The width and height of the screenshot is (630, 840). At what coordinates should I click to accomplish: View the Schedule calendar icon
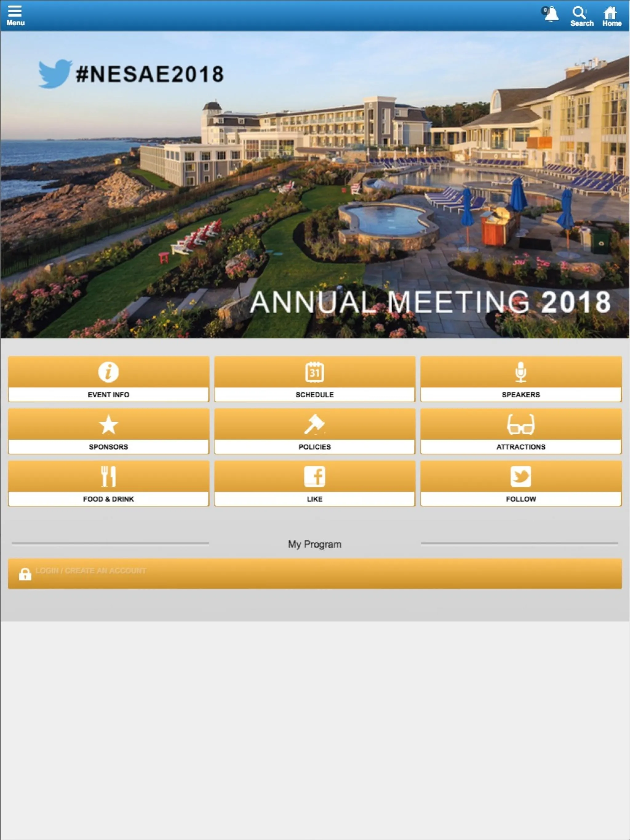pos(314,372)
